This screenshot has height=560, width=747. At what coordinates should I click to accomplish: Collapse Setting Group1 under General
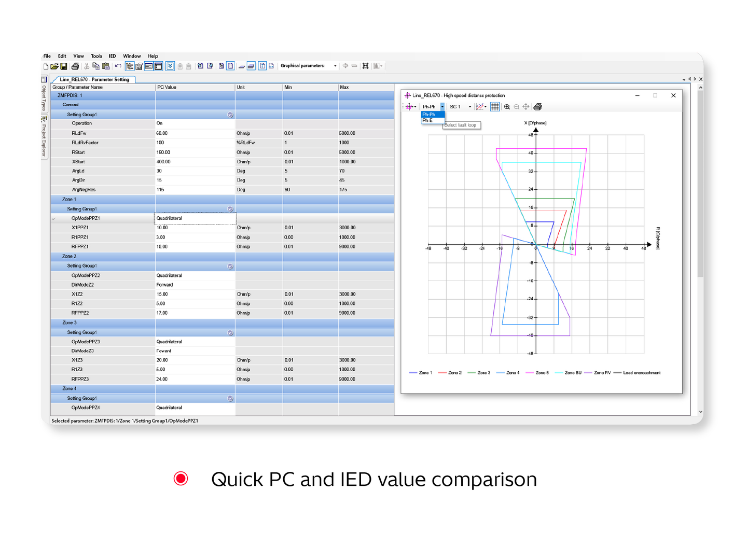tap(230, 115)
